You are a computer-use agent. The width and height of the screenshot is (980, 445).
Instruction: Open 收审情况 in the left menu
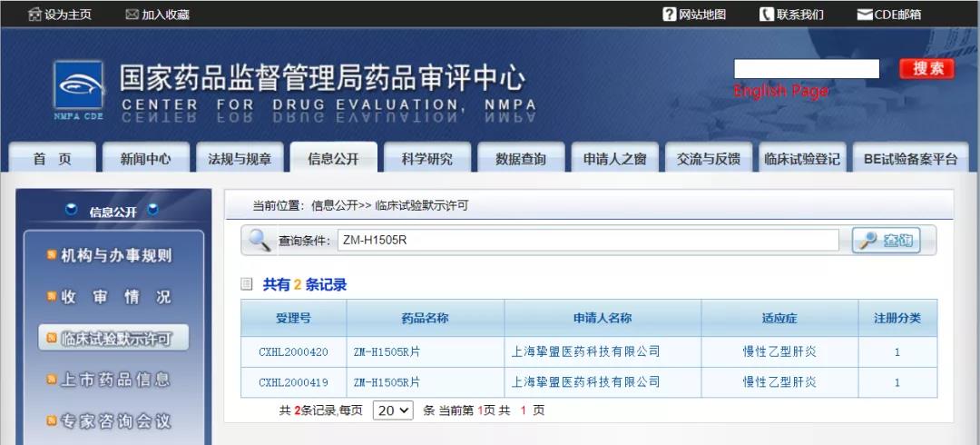coord(114,297)
